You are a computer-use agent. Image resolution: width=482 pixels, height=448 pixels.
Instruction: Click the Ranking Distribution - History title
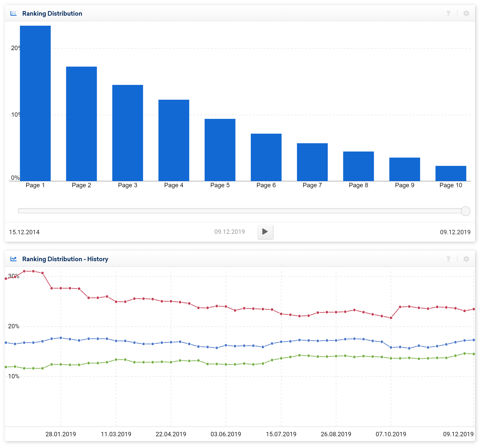(65, 259)
